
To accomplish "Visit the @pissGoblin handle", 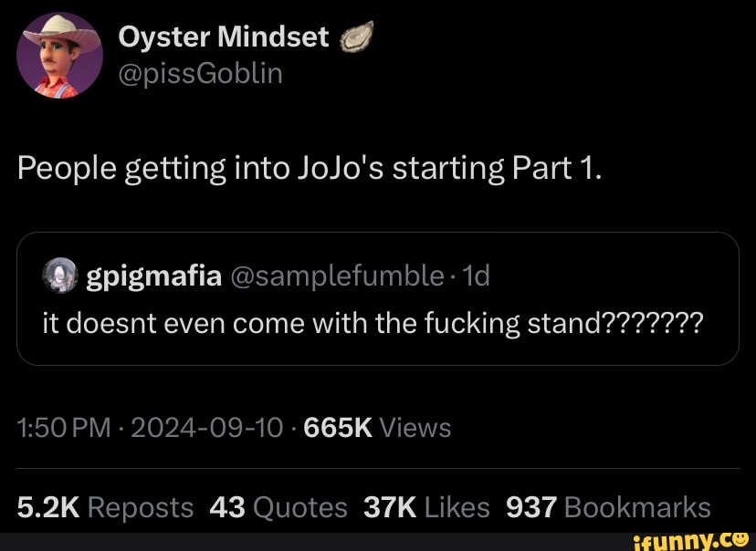I will [x=200, y=73].
